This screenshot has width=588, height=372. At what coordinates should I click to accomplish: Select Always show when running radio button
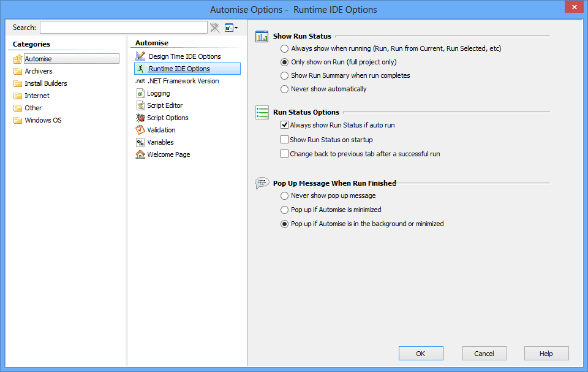(285, 49)
